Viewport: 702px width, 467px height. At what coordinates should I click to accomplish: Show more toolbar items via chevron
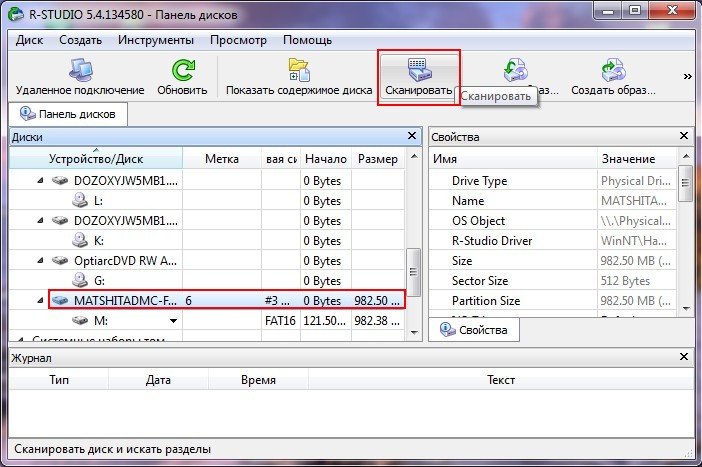coord(687,77)
